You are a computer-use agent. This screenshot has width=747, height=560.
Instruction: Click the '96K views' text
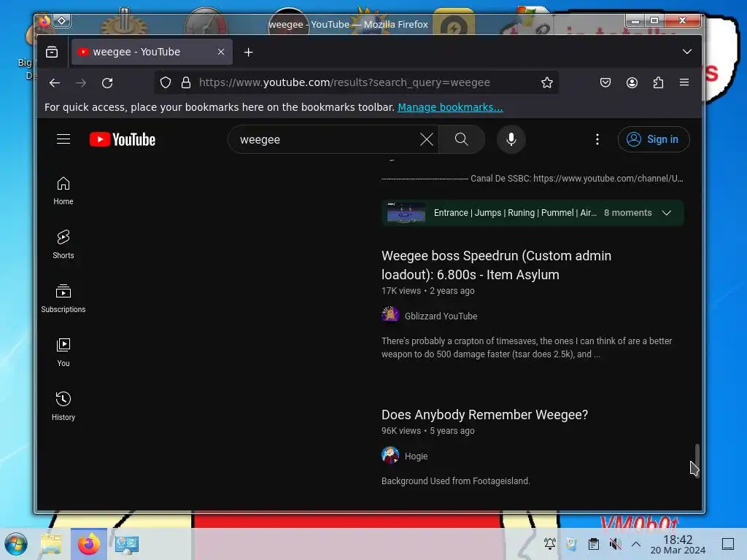(x=401, y=431)
